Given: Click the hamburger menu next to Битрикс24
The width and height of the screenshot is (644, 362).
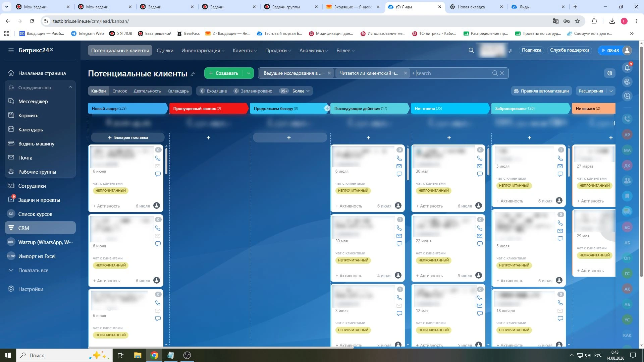Looking at the screenshot, I should (x=11, y=50).
